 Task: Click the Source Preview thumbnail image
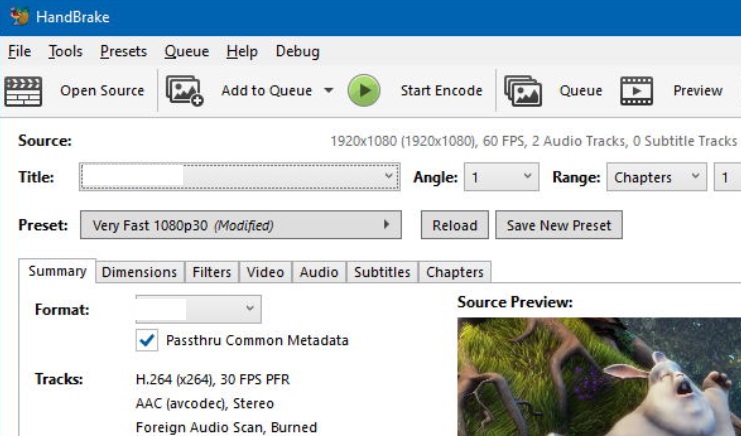(599, 377)
